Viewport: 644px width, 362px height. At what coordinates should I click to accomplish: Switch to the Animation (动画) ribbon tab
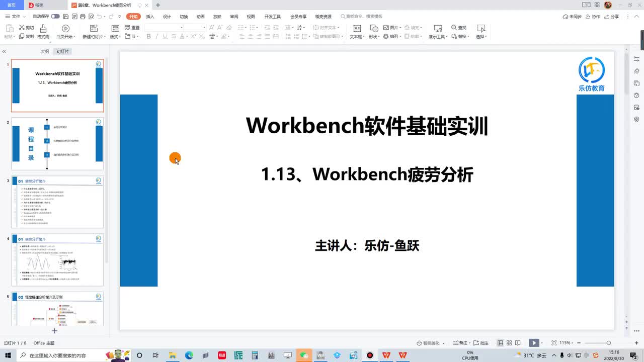tap(200, 17)
